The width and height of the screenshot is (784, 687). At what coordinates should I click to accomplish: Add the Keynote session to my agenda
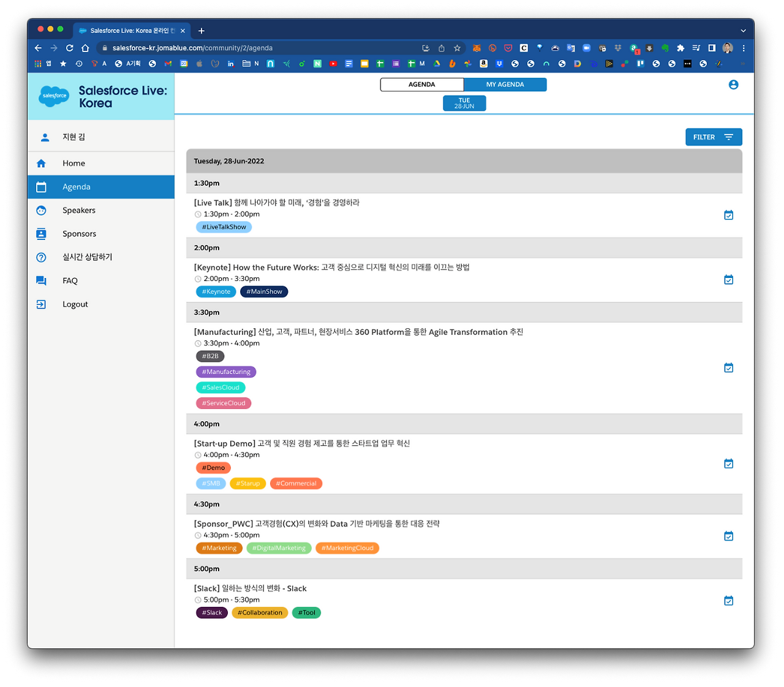click(x=728, y=280)
